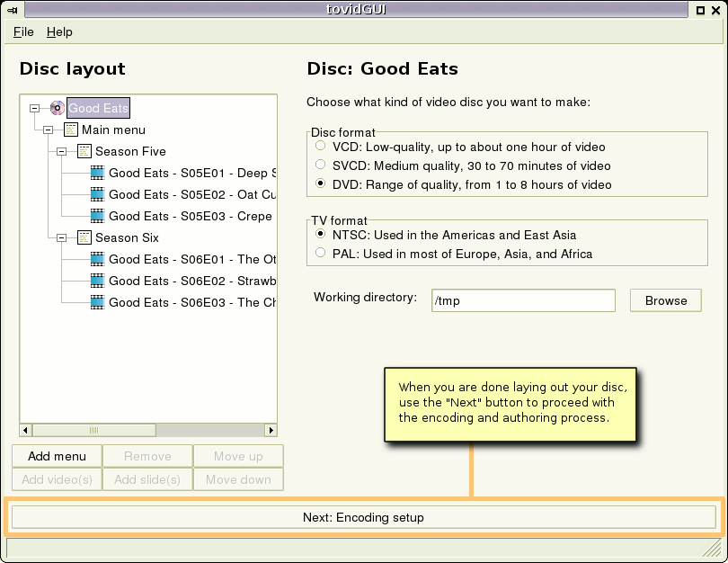The width and height of the screenshot is (728, 563).
Task: Click the video icon for S06E01 episode
Action: pos(96,259)
